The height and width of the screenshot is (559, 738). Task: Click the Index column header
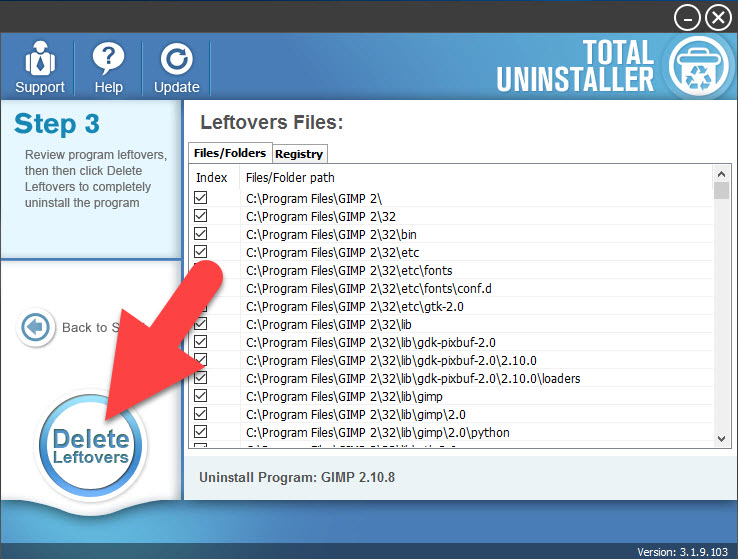click(x=212, y=177)
